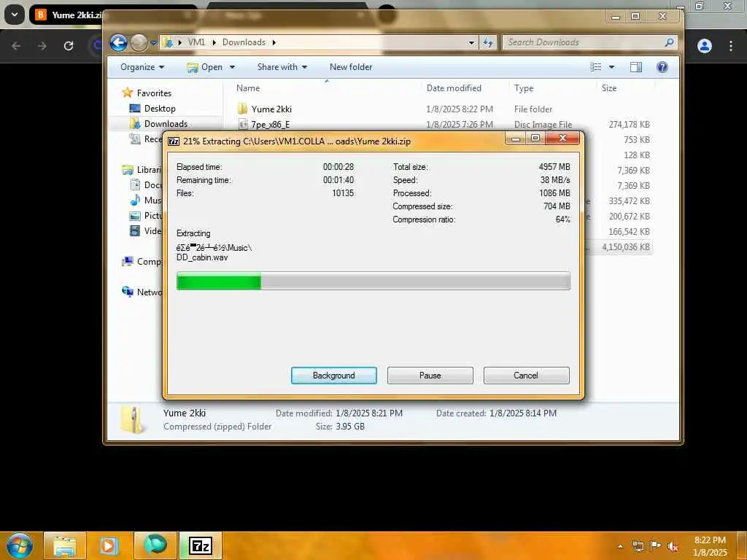The image size is (747, 560).
Task: Open the Action Center flag icon
Action: (655, 546)
